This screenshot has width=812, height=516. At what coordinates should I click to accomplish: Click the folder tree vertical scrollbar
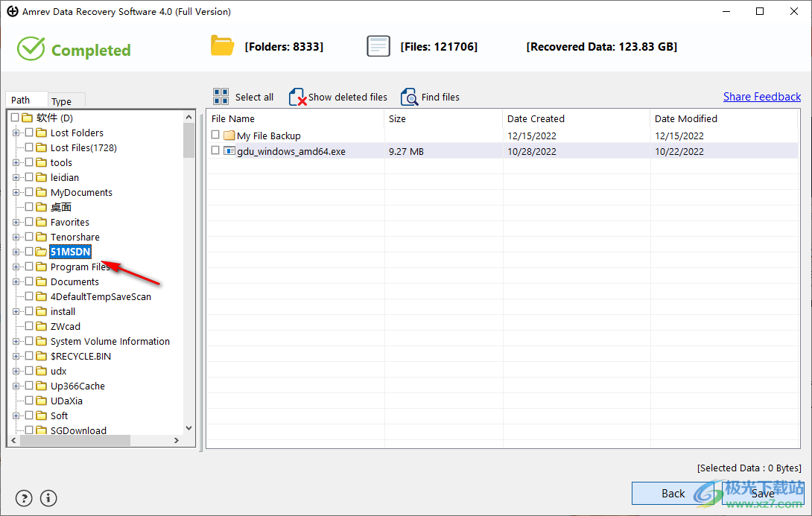pyautogui.click(x=188, y=283)
